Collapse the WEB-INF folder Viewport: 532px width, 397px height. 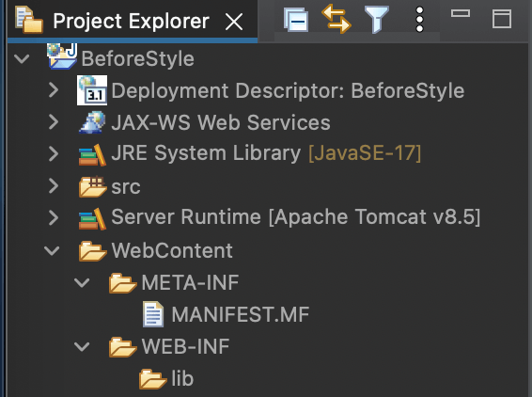click(x=82, y=347)
